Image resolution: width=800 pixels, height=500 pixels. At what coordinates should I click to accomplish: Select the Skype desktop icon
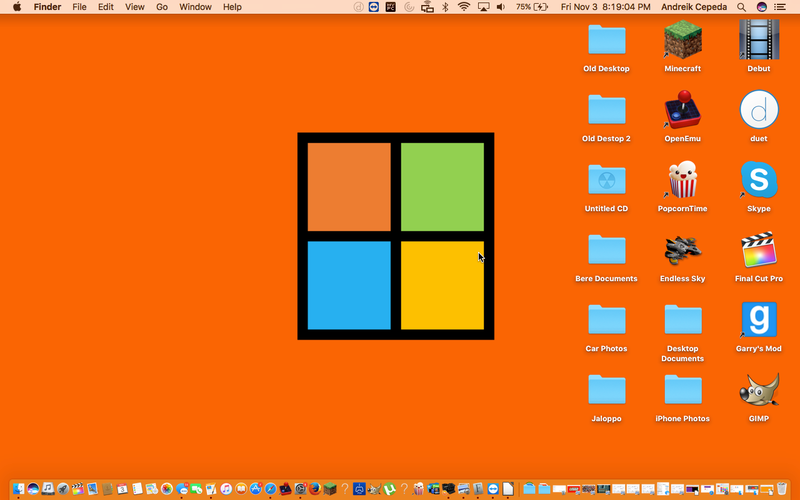(759, 180)
